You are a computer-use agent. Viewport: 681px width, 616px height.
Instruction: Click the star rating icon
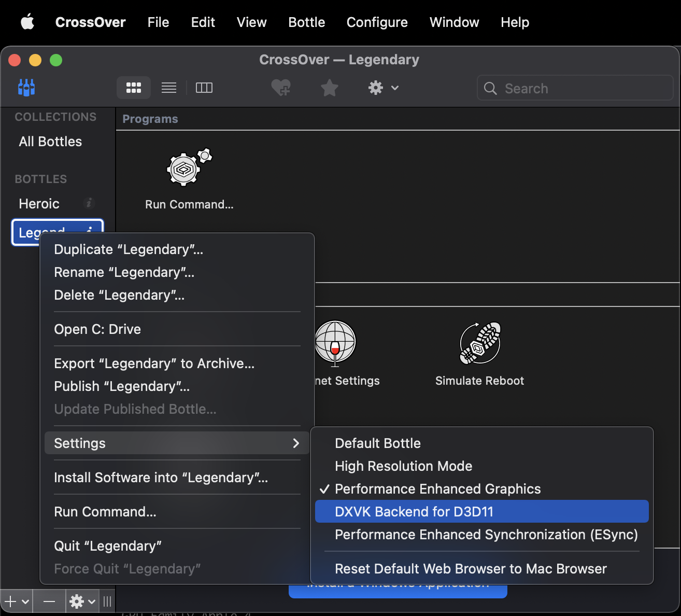tap(330, 88)
